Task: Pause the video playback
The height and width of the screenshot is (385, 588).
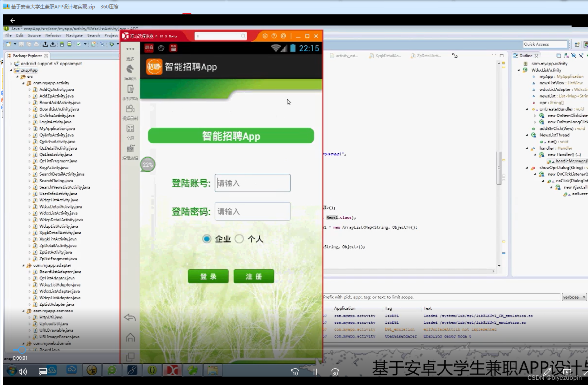Action: point(315,372)
